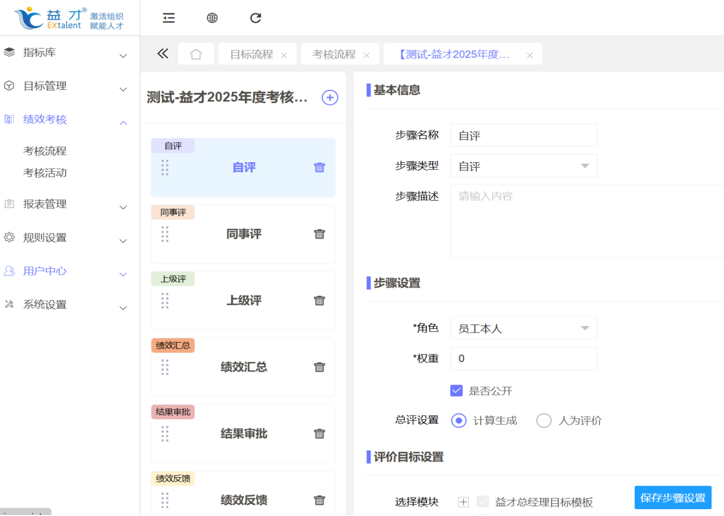The image size is (724, 516).
Task: Delete the 结果审批 step
Action: point(320,433)
